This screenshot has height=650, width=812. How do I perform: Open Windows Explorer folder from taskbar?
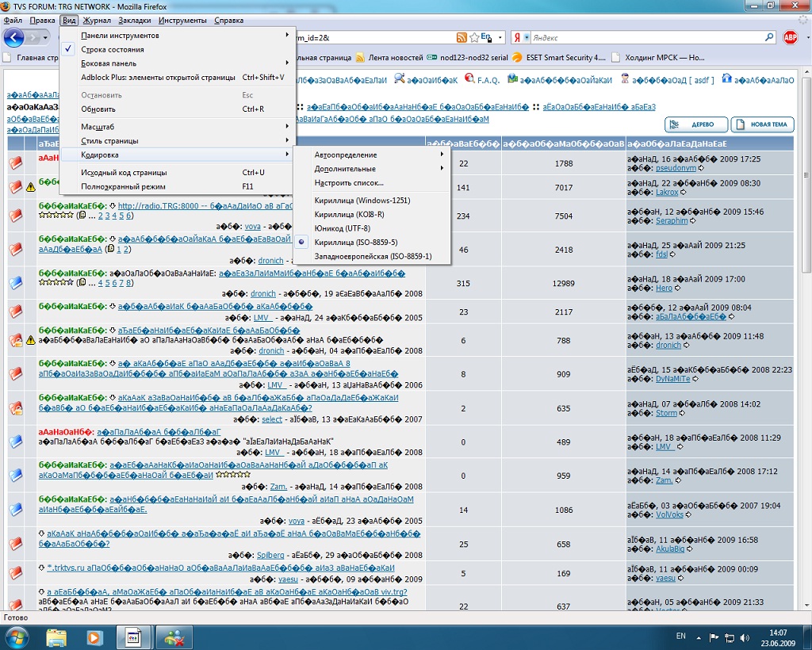56,637
